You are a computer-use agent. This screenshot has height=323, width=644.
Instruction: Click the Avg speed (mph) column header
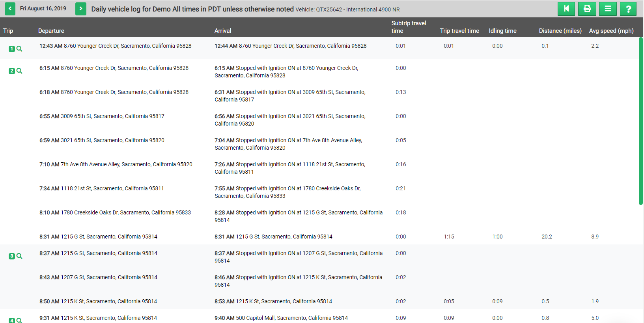pos(611,31)
